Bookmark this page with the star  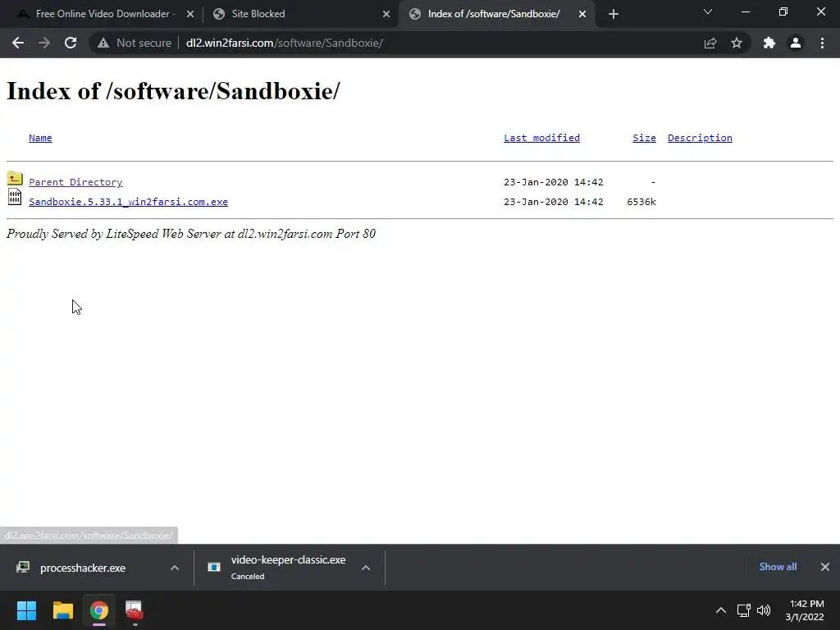point(737,43)
